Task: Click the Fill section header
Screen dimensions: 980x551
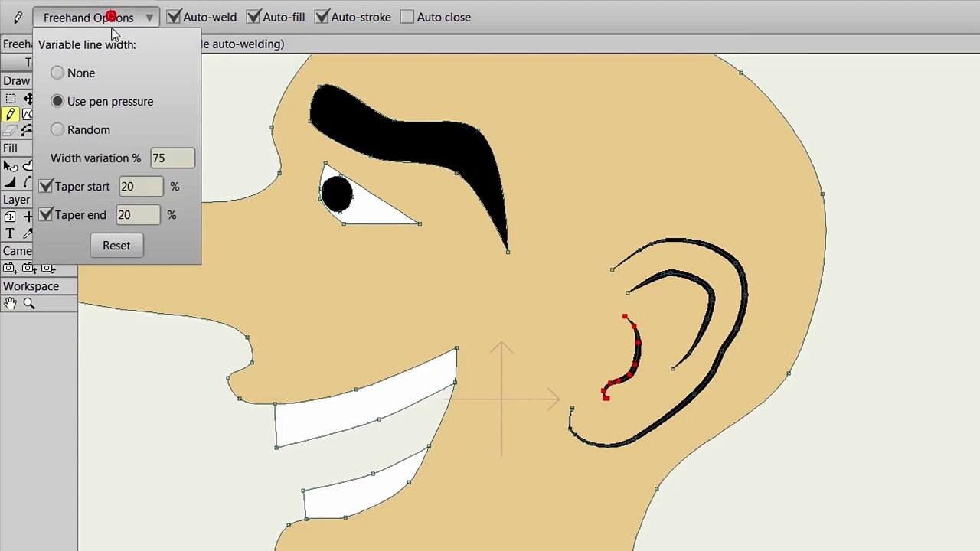Action: (17, 148)
